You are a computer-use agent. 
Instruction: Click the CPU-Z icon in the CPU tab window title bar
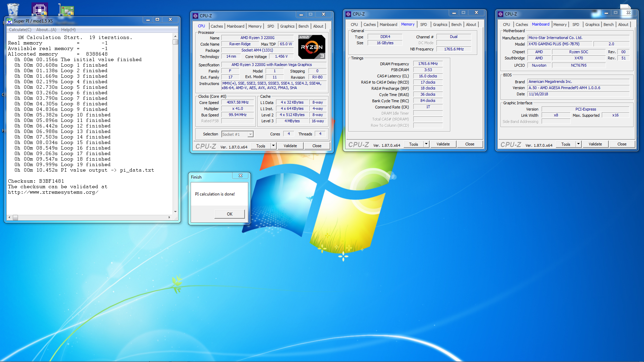[195, 16]
